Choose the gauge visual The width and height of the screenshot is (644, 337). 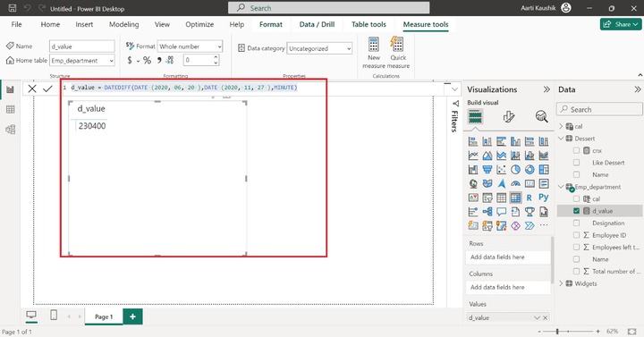pyautogui.click(x=515, y=183)
